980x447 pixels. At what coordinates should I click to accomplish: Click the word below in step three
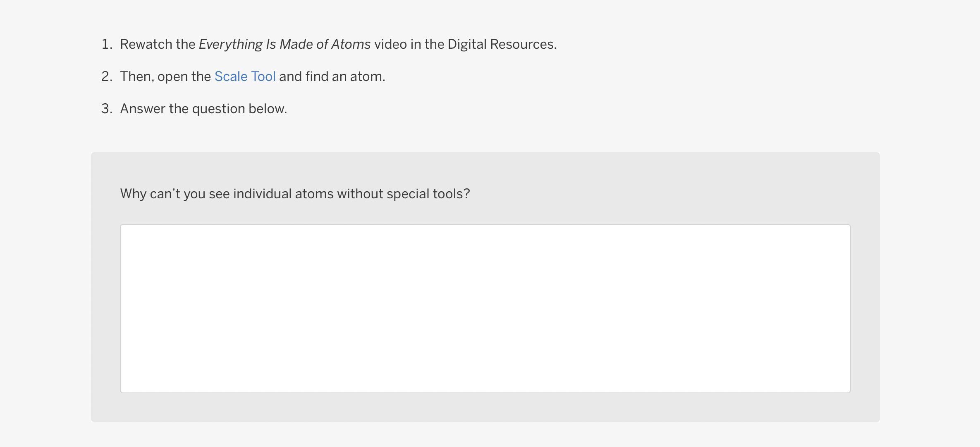pos(267,109)
